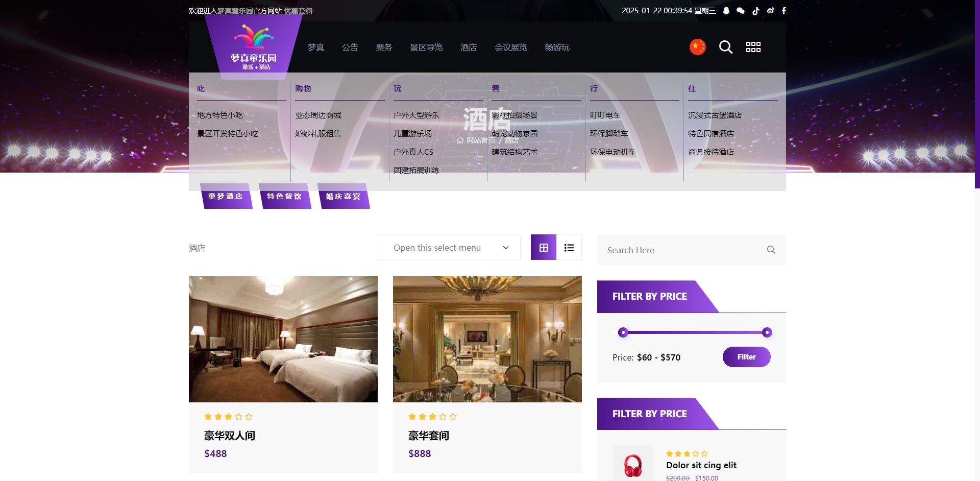Go to 团建拓展训练
Viewport: 980px width, 481px height.
tap(416, 171)
